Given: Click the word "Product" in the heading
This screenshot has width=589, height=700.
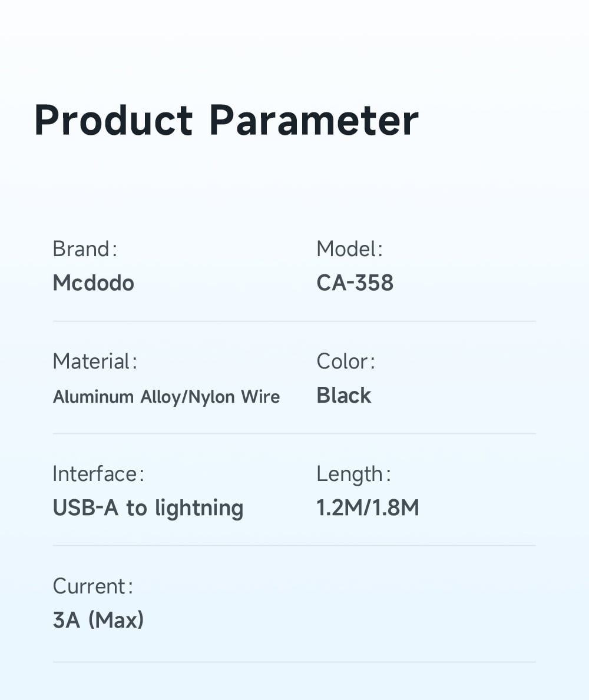Looking at the screenshot, I should [113, 120].
